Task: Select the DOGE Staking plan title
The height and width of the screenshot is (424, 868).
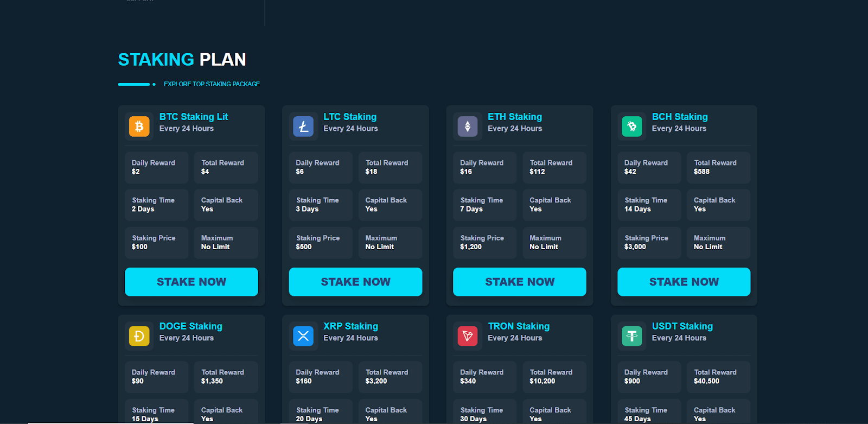Action: point(190,326)
